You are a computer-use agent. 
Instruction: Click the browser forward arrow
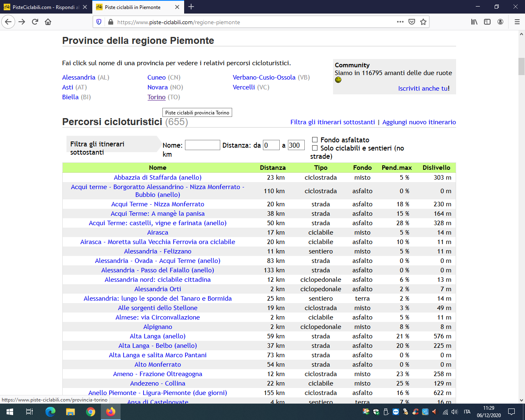22,22
